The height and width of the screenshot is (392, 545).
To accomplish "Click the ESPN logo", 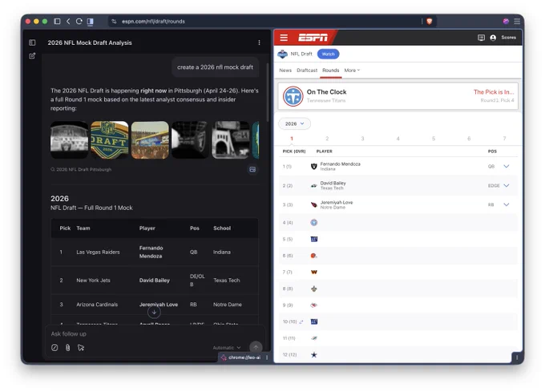I will [313, 38].
